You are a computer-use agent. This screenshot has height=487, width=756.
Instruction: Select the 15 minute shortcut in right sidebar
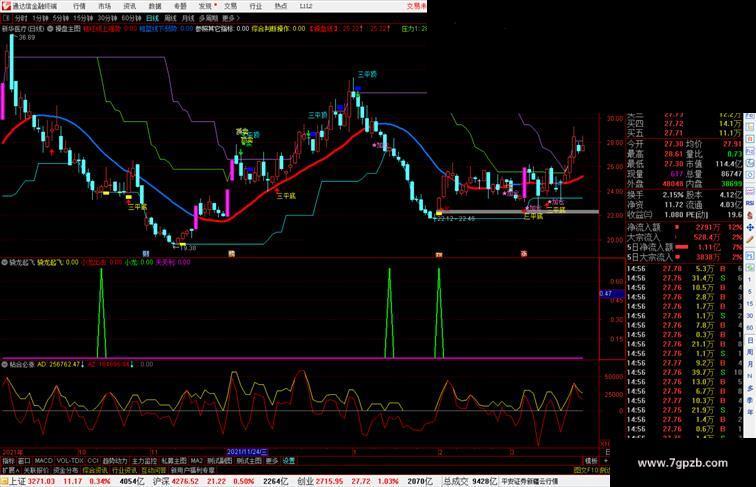749,303
